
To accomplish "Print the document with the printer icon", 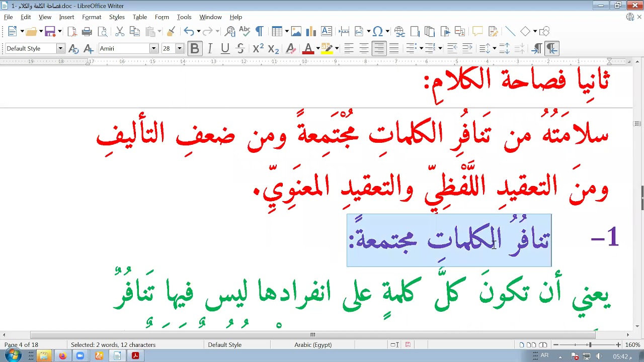I will 87,32.
